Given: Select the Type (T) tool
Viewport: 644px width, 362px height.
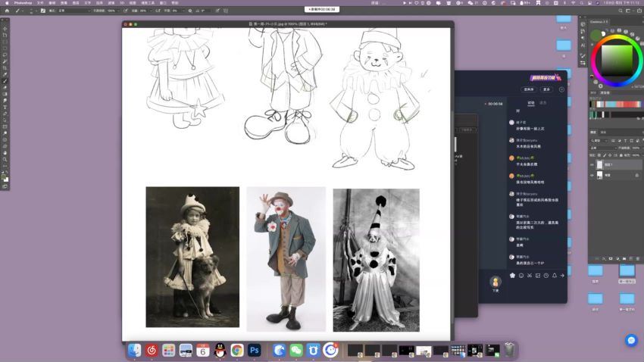Looking at the screenshot, I should (x=5, y=108).
